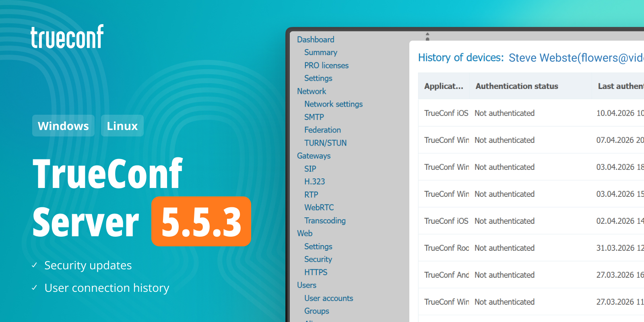Click the History of devices heading

pyautogui.click(x=461, y=58)
